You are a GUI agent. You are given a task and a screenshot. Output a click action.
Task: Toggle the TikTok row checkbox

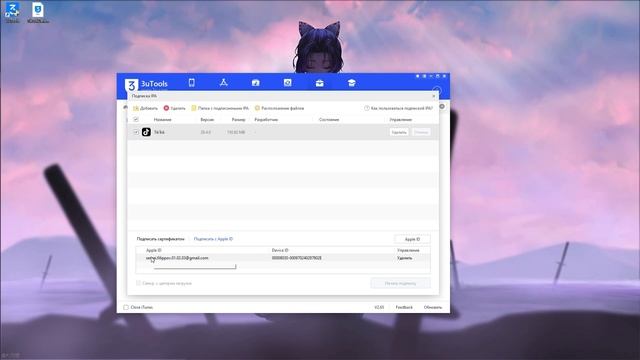click(x=136, y=132)
